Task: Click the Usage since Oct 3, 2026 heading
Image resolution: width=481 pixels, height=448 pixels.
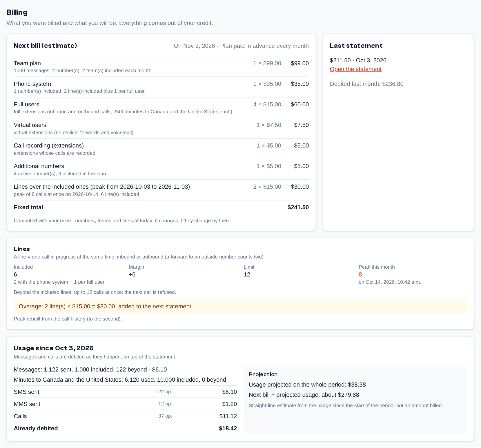Action: click(54, 348)
